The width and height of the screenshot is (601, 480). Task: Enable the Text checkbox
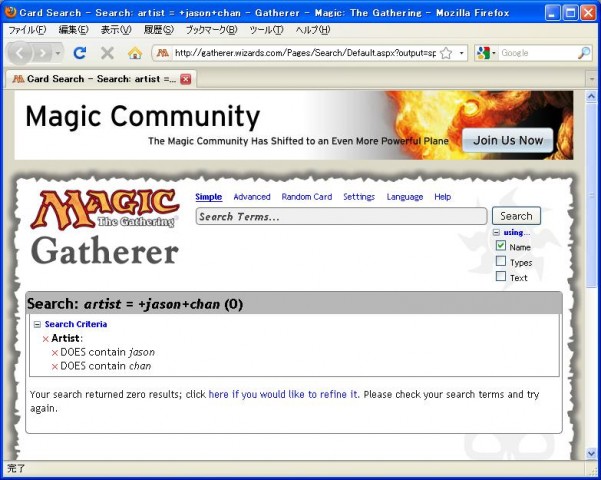501,276
